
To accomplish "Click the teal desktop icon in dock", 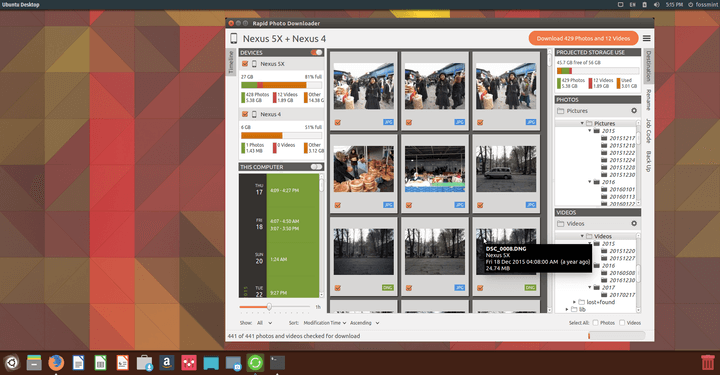I will click(x=211, y=363).
